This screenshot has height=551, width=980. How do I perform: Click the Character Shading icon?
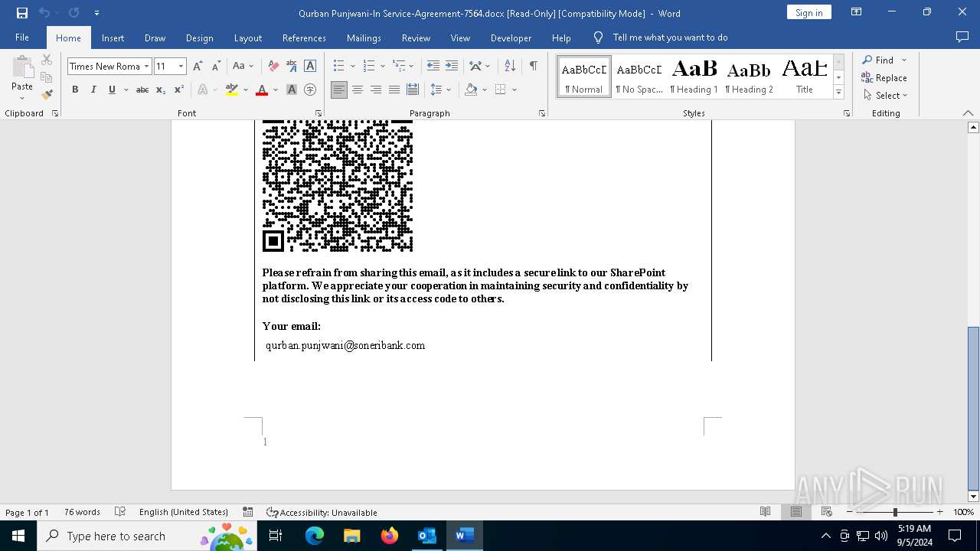[292, 90]
